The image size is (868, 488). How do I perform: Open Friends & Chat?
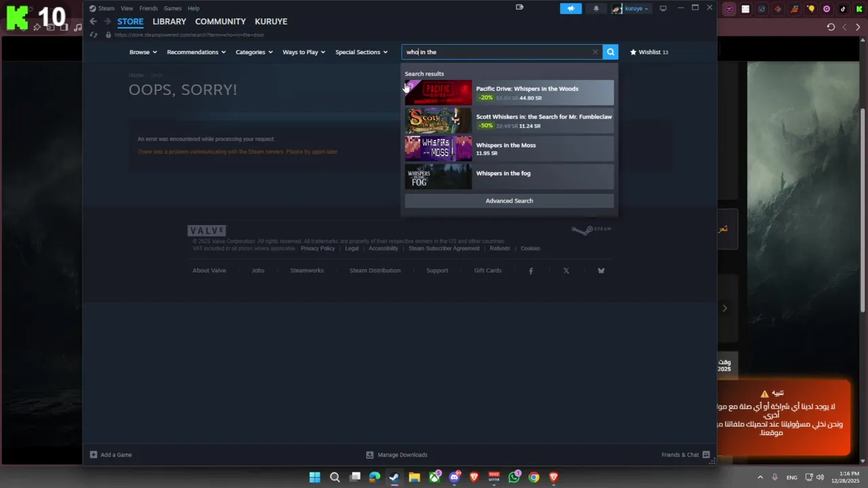pyautogui.click(x=686, y=455)
